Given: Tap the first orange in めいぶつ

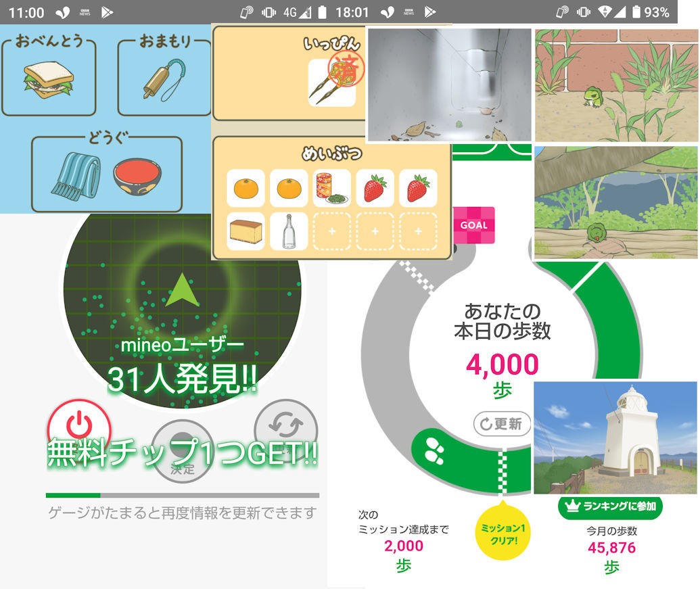Looking at the screenshot, I should [246, 188].
